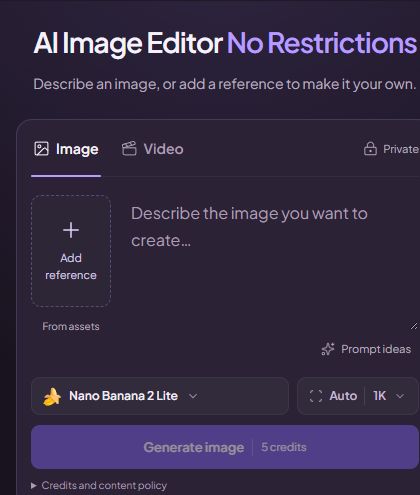Screen dimensions: 420x495
Task: Click the picture icon beside Image
Action: (x=41, y=149)
